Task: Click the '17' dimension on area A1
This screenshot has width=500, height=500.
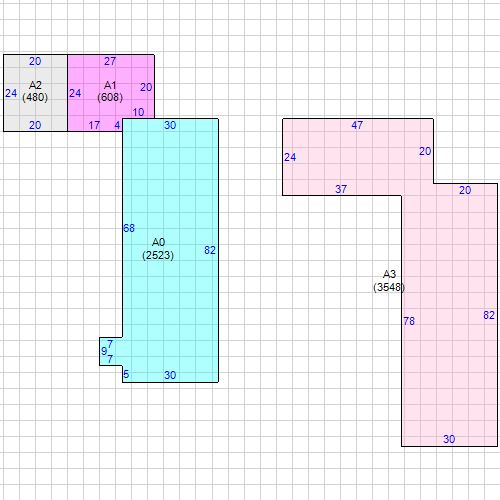Action: click(x=94, y=125)
